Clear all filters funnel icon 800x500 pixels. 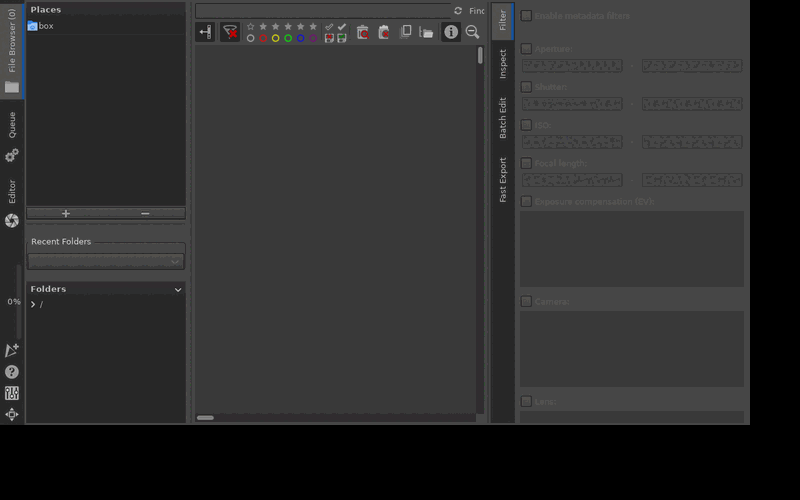coord(230,32)
